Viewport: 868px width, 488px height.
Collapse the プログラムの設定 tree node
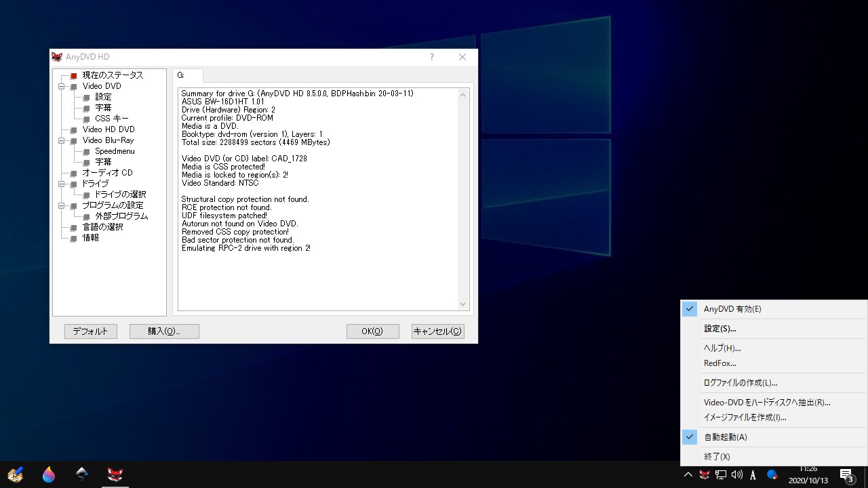pyautogui.click(x=62, y=205)
